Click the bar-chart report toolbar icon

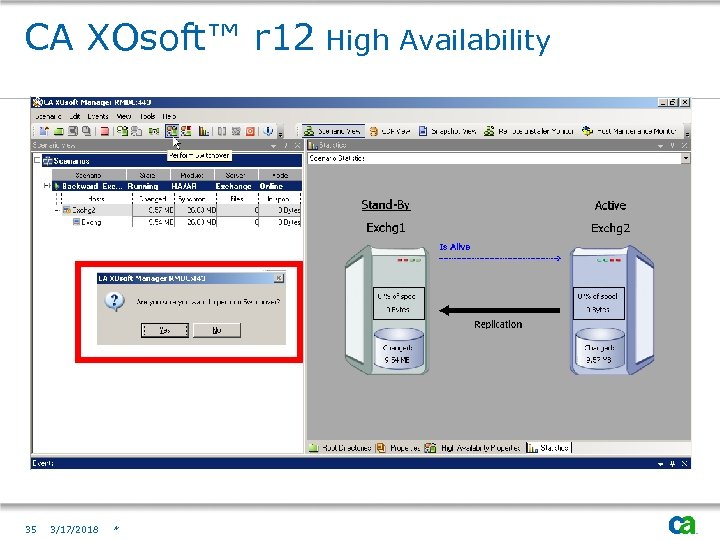pos(204,131)
